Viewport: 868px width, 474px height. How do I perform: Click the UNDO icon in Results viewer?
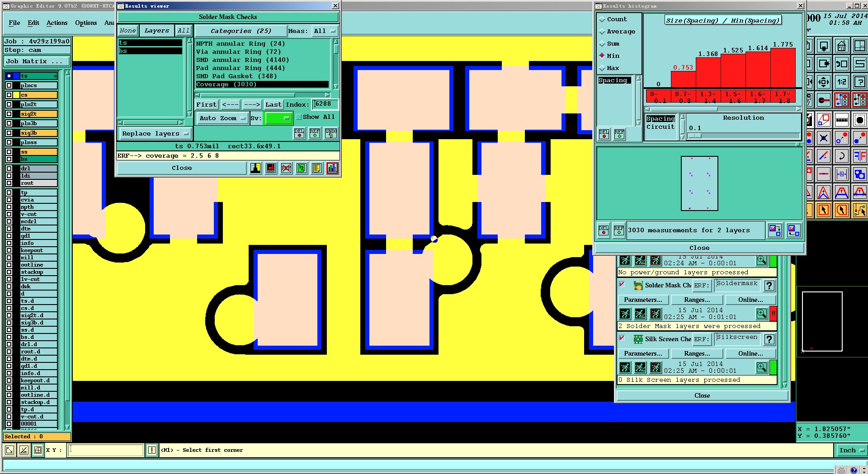(x=331, y=133)
